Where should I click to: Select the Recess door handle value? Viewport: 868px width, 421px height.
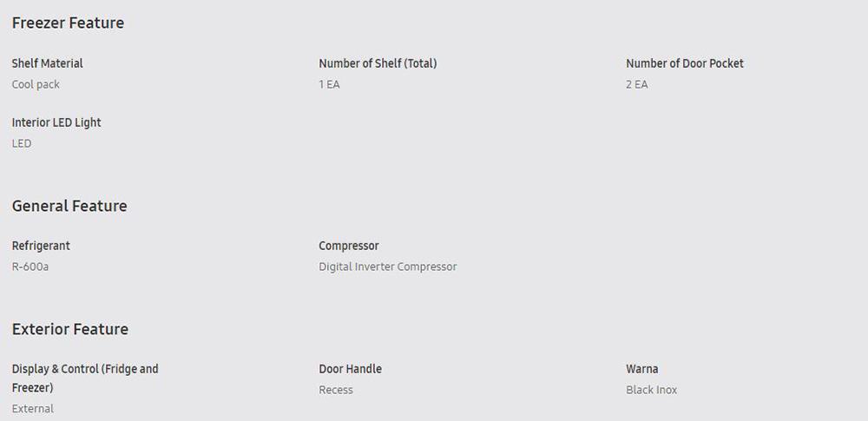click(336, 390)
